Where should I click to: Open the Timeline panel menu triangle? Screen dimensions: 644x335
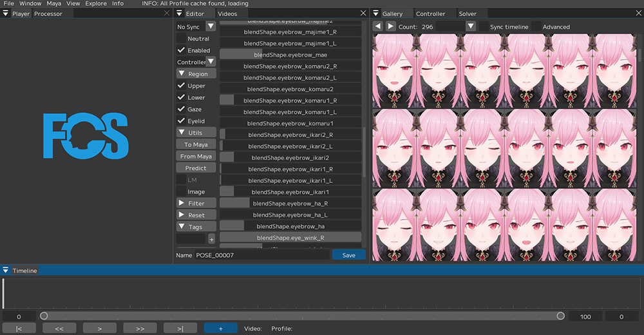(5, 270)
